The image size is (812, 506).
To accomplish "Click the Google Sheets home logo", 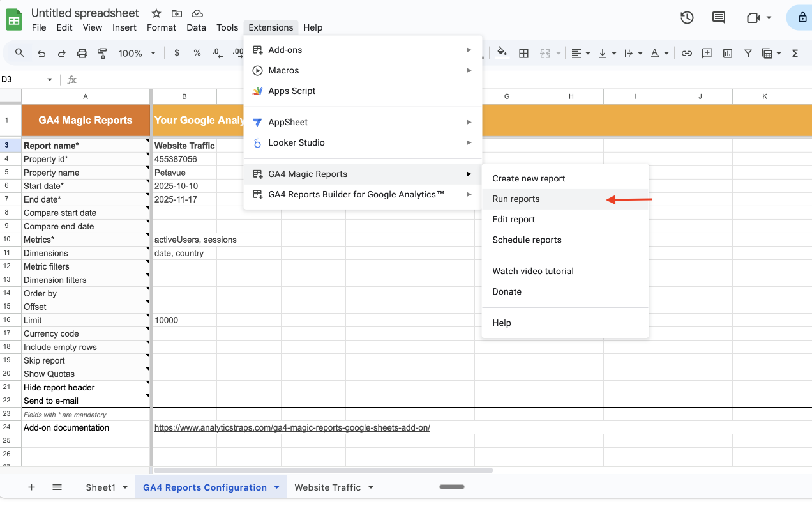I will click(x=14, y=19).
